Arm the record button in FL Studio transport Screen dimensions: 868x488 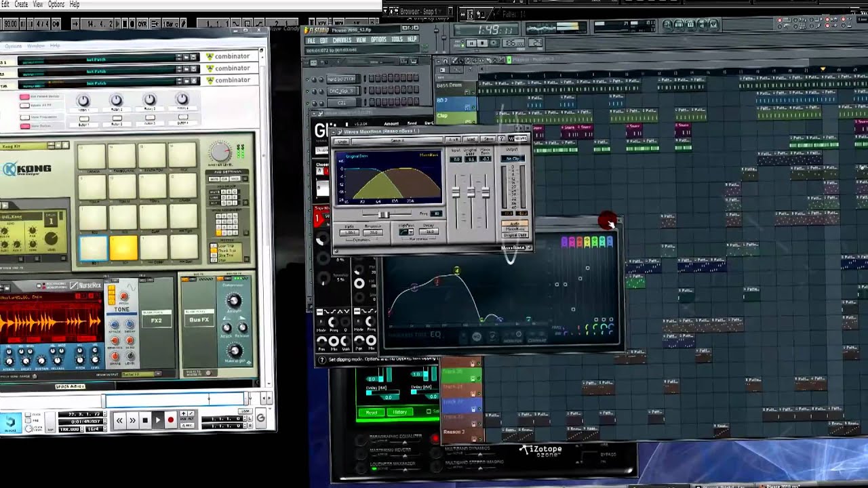(494, 43)
